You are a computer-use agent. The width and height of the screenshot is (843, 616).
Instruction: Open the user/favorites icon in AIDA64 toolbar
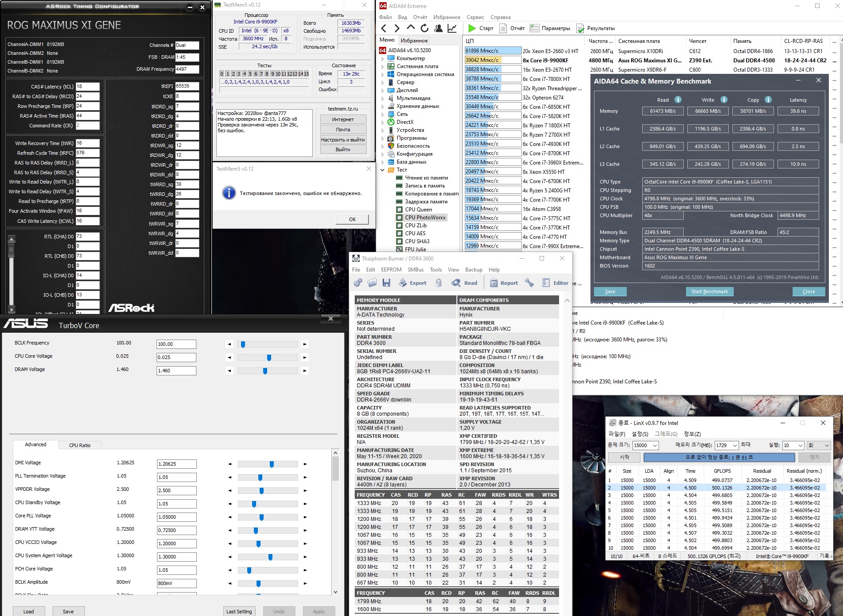[x=438, y=28]
